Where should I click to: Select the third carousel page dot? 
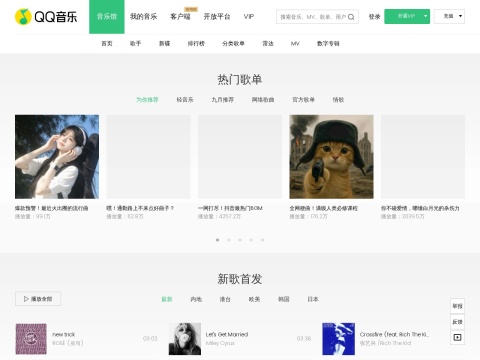coord(240,240)
